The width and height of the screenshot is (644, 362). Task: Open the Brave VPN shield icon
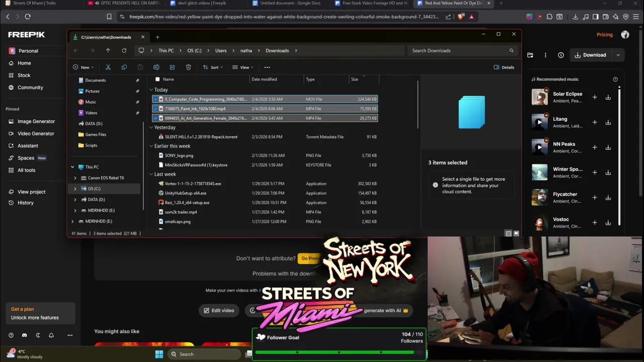coord(625,17)
